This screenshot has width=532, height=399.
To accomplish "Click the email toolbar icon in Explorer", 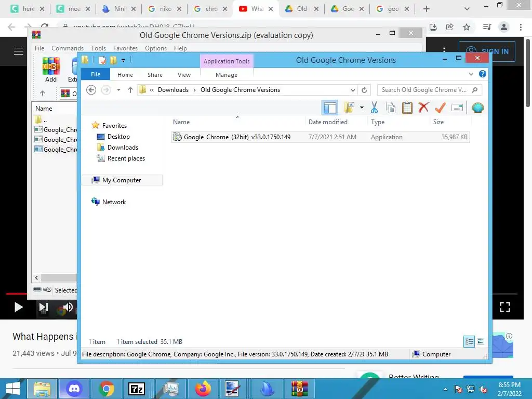I will (x=457, y=108).
